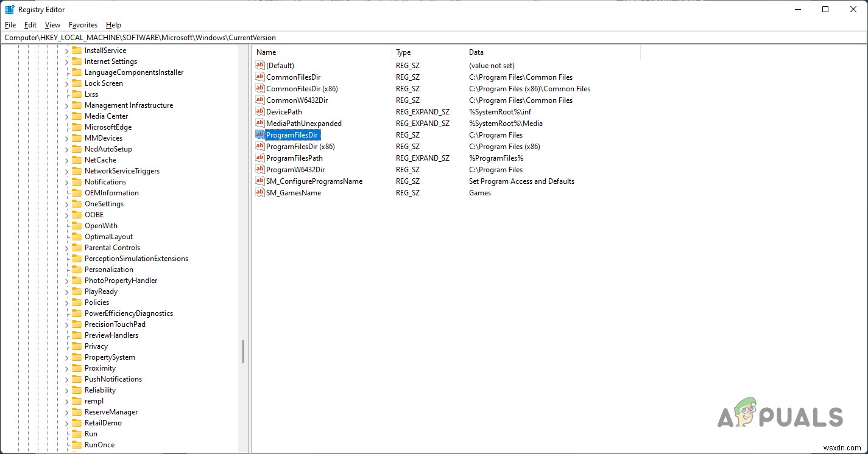Expand the ReserveManager key
The height and width of the screenshot is (454, 868).
(67, 412)
